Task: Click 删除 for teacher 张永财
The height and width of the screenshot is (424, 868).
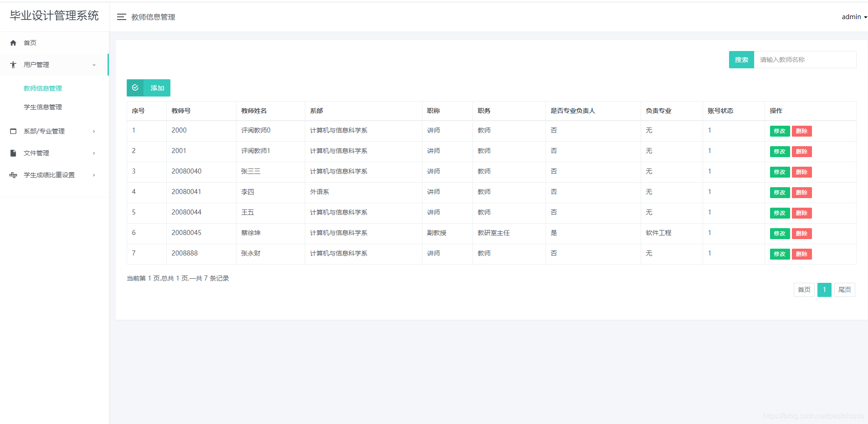Action: point(801,254)
